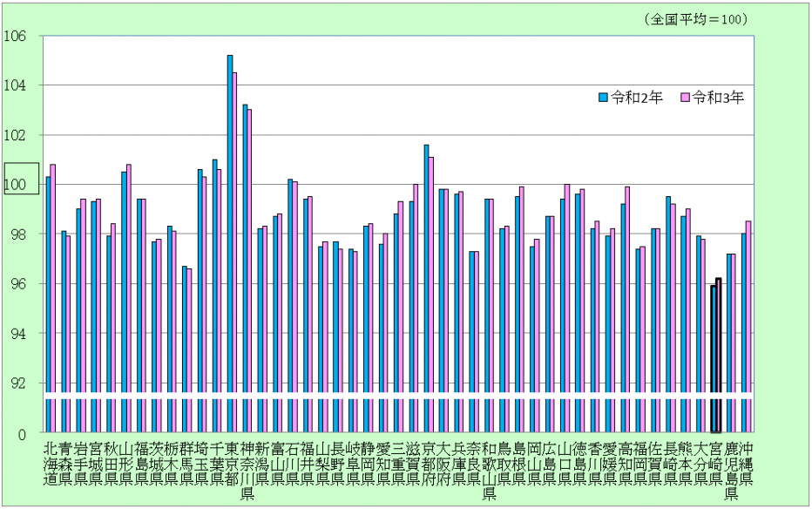812x509 pixels.
Task: Select the 埼玉県 axis label
Action: tap(201, 464)
